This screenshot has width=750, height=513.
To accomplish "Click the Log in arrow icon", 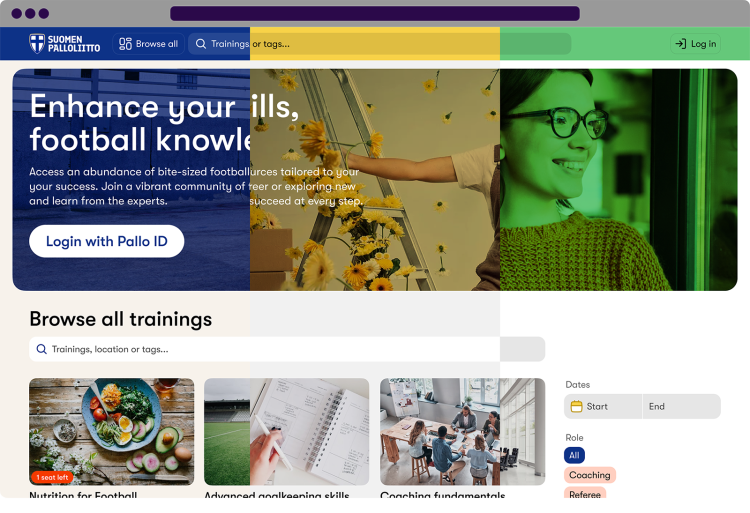I will [681, 44].
